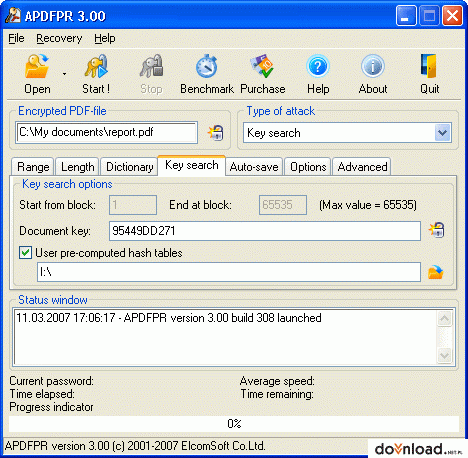The width and height of the screenshot is (468, 458).
Task: Click the Document key input field
Action: (x=265, y=231)
